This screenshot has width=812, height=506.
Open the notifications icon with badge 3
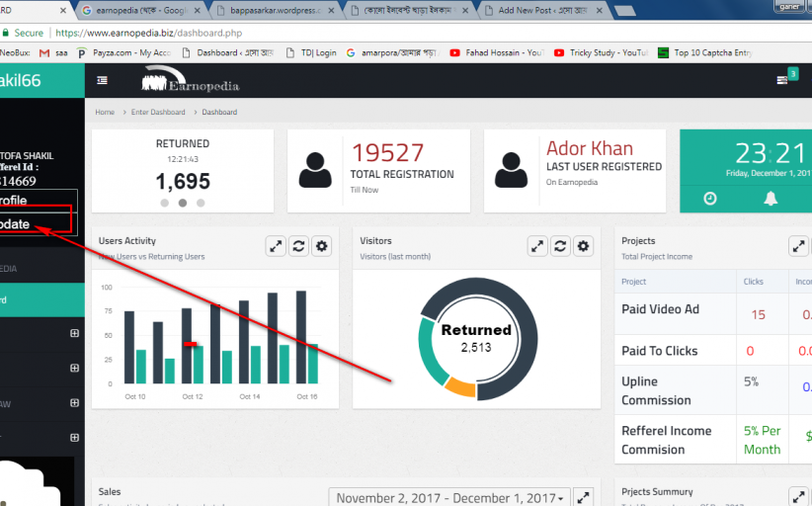pos(784,80)
